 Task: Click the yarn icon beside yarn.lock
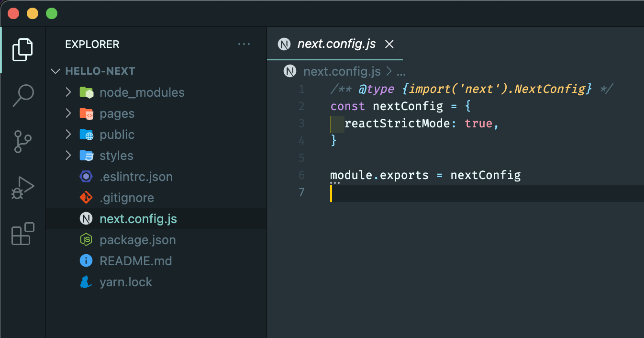tap(86, 282)
